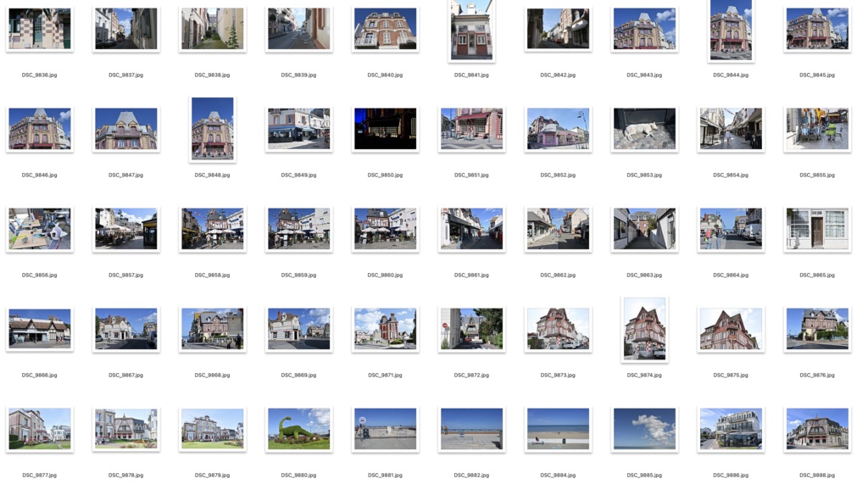Select the DSC_9888.jpg corner building thumbnail

coord(817,429)
